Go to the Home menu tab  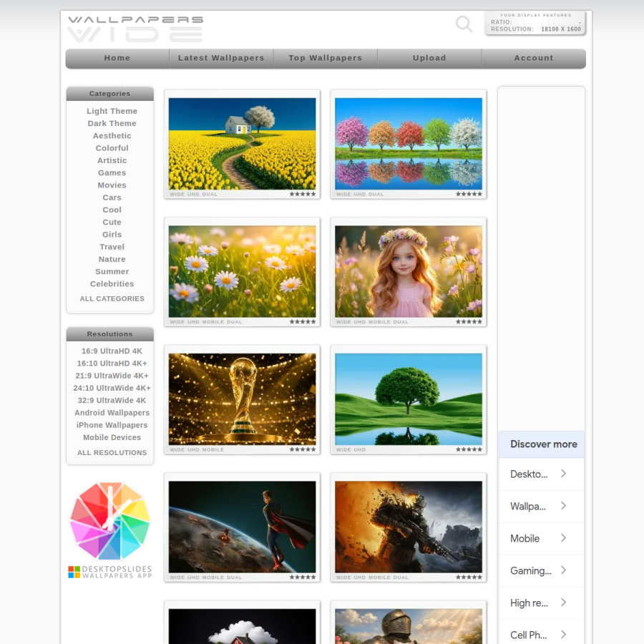point(117,59)
